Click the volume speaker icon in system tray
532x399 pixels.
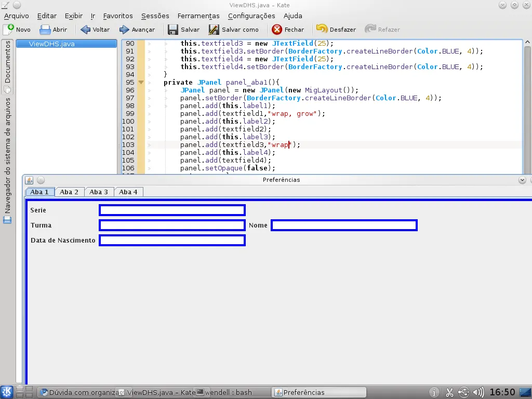[479, 392]
